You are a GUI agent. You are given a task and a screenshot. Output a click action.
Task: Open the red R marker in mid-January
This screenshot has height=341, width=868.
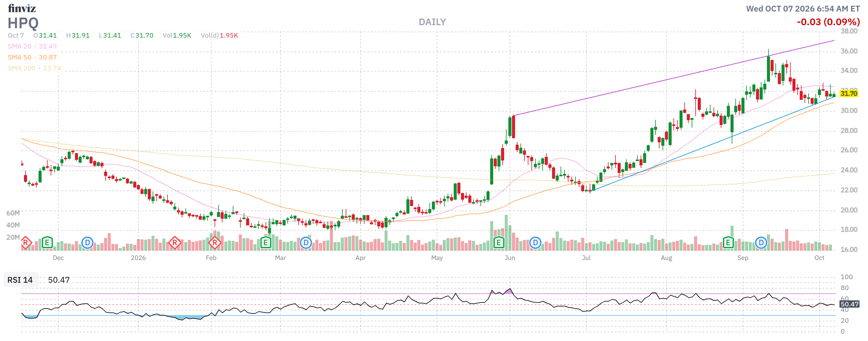tap(175, 242)
